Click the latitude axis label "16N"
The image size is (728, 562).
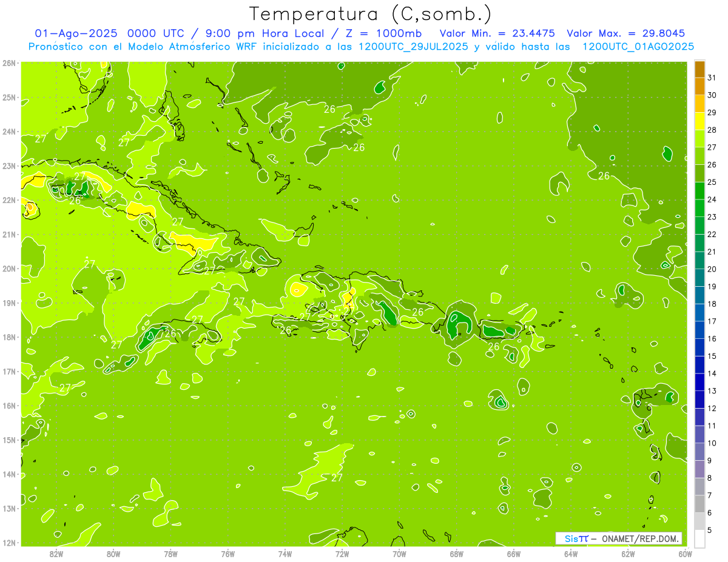coord(8,406)
